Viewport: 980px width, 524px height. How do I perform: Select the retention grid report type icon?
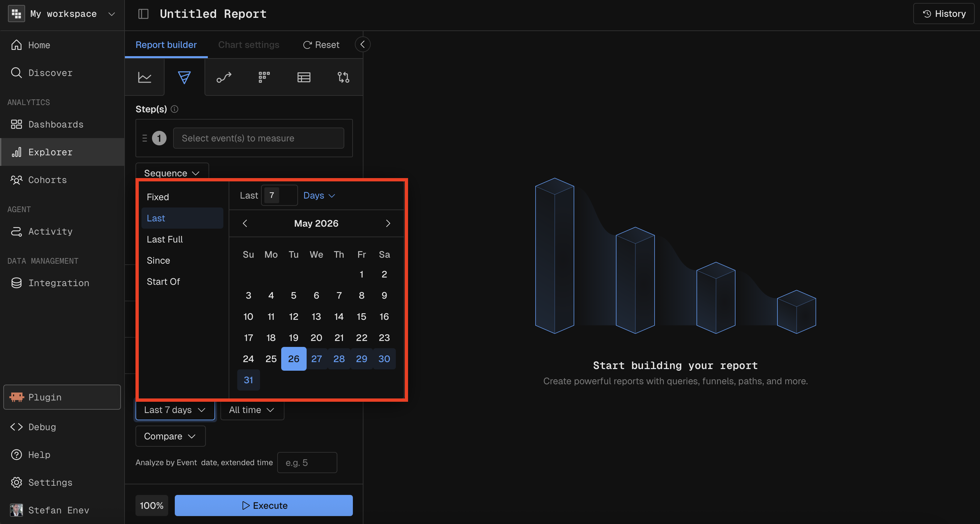click(x=264, y=77)
